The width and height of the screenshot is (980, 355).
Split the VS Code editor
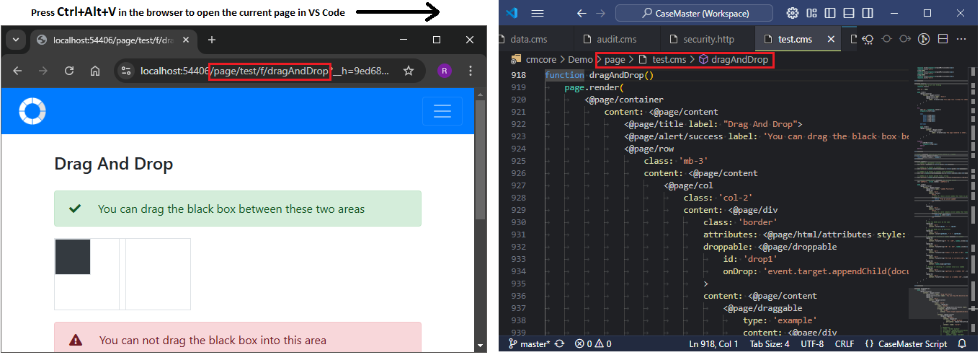click(x=943, y=39)
